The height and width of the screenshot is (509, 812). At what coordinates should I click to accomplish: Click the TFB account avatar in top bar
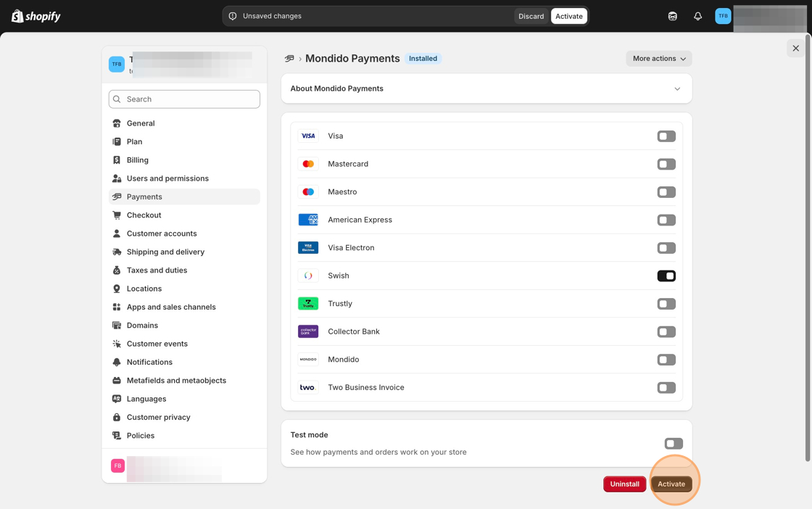pos(723,16)
